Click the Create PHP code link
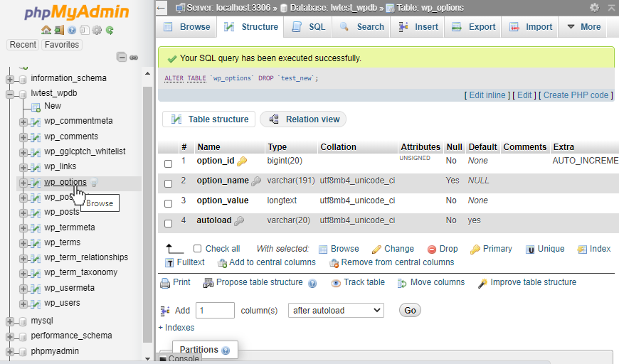This screenshot has height=364, width=619. coord(576,95)
